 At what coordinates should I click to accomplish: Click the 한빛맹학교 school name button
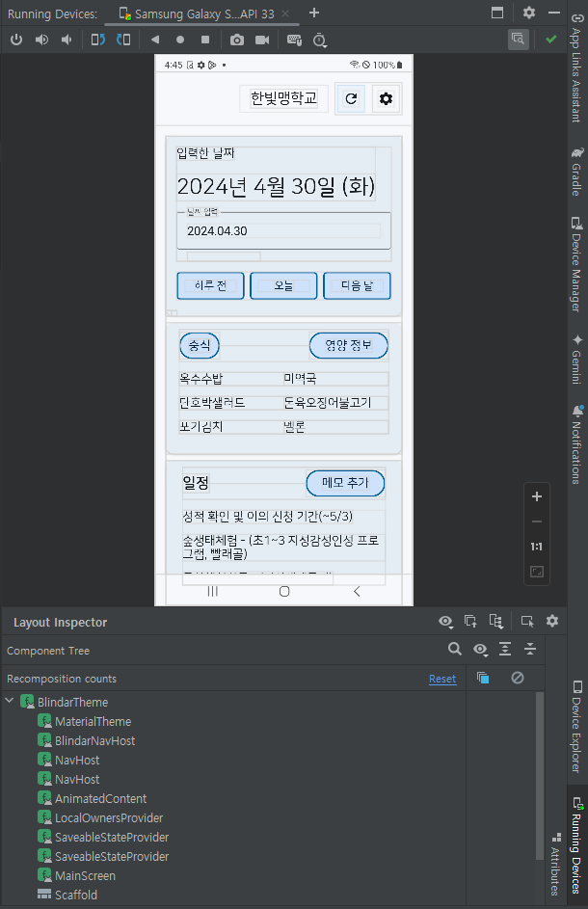click(283, 98)
